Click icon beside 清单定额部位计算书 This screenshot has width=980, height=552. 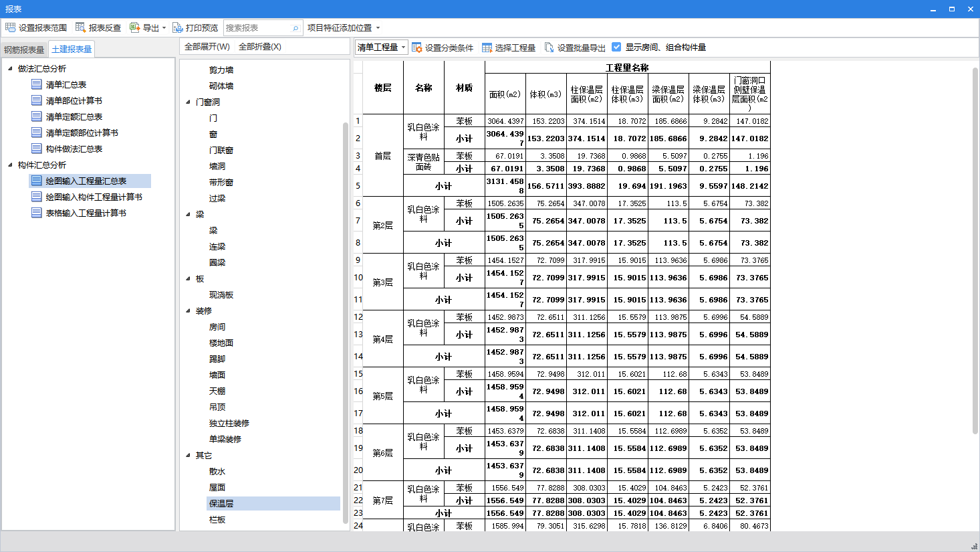coord(37,132)
